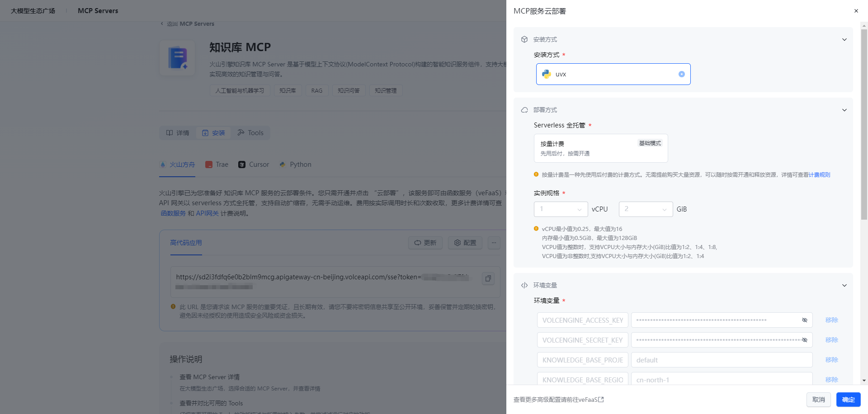Click the KNOWLEDGE_BASE_PROJE name field
The height and width of the screenshot is (414, 868).
tap(583, 360)
